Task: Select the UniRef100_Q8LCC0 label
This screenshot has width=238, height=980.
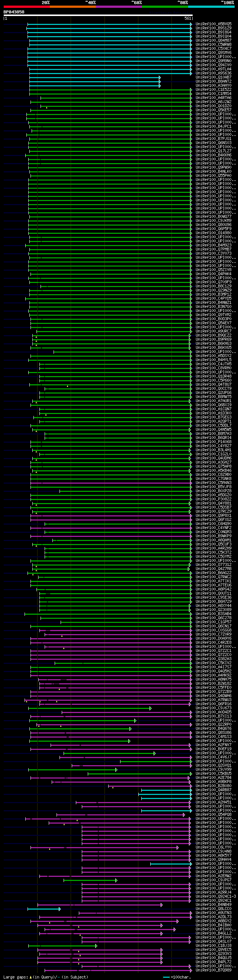Action: (x=214, y=909)
